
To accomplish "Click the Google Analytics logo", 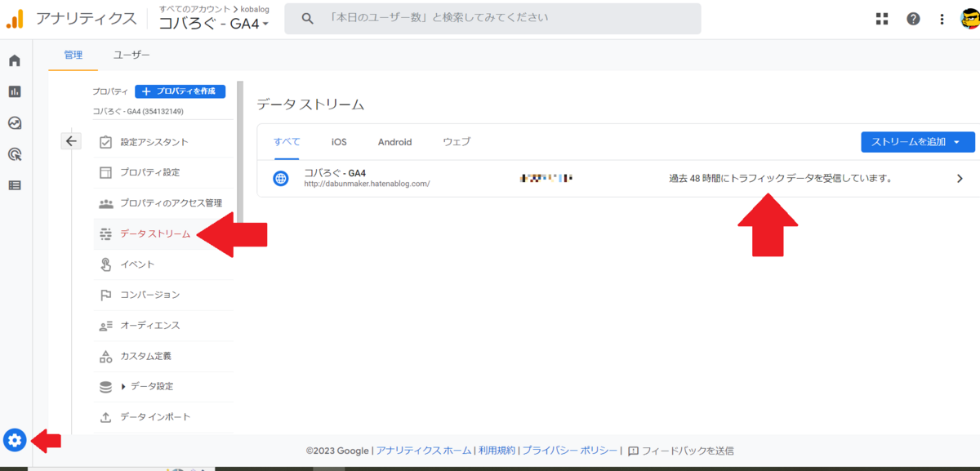I will 15,18.
